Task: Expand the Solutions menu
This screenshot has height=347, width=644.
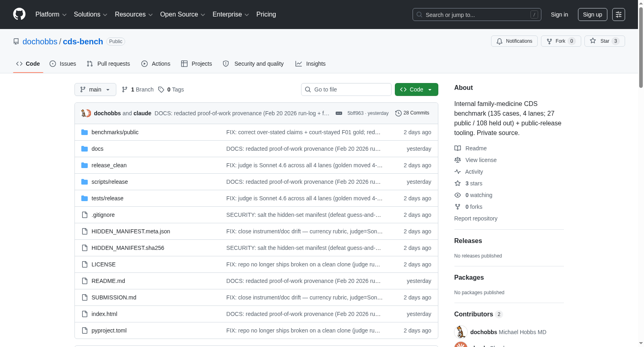Action: [x=91, y=15]
